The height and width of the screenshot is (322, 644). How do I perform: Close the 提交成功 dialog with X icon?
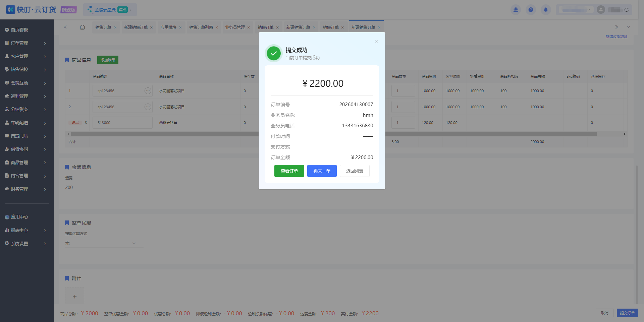(377, 42)
